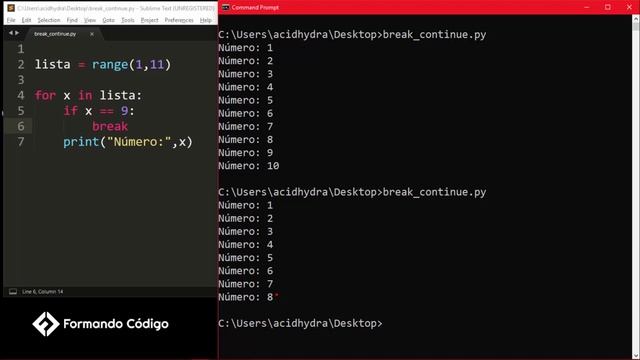Click the Command Prompt window title
The image size is (640, 360).
click(255, 7)
